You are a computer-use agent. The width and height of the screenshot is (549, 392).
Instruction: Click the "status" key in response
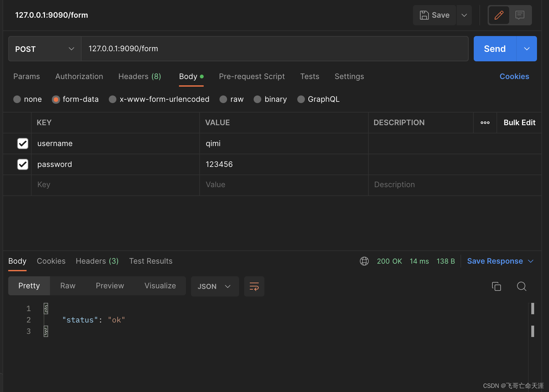coord(80,320)
